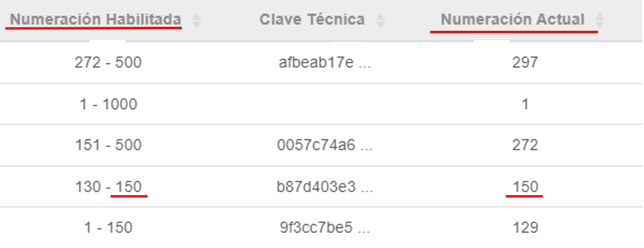The image size is (644, 248).
Task: Click current numbering value 272
Action: pos(525,145)
